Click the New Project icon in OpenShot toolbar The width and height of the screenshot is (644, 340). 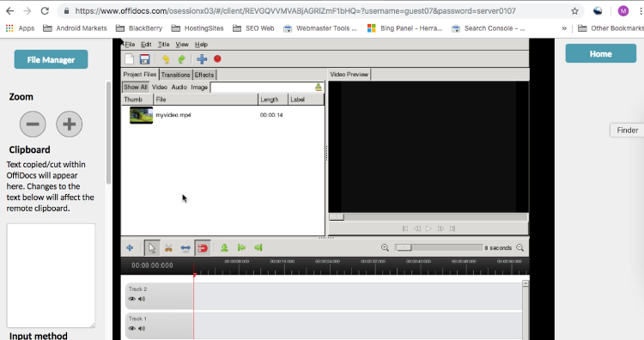130,59
